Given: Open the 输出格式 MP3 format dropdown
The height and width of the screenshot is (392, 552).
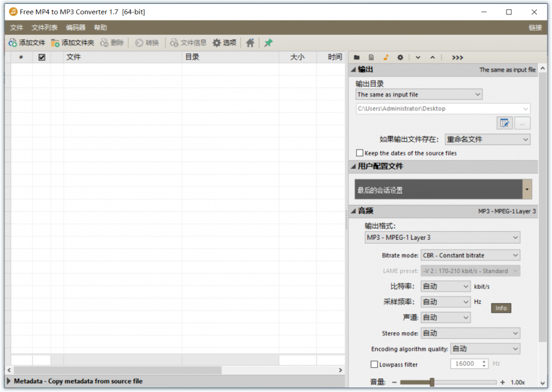Looking at the screenshot, I should (x=442, y=238).
